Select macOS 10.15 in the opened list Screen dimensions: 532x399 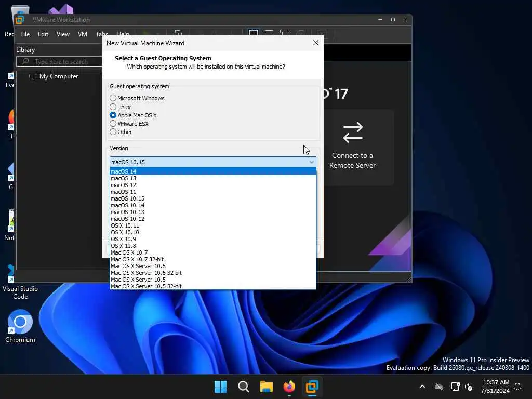[212, 198]
